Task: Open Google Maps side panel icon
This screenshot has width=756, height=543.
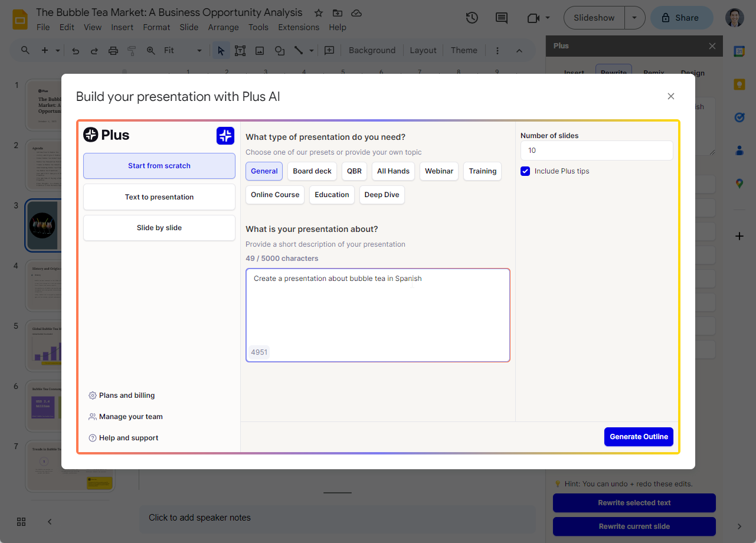Action: [x=739, y=184]
